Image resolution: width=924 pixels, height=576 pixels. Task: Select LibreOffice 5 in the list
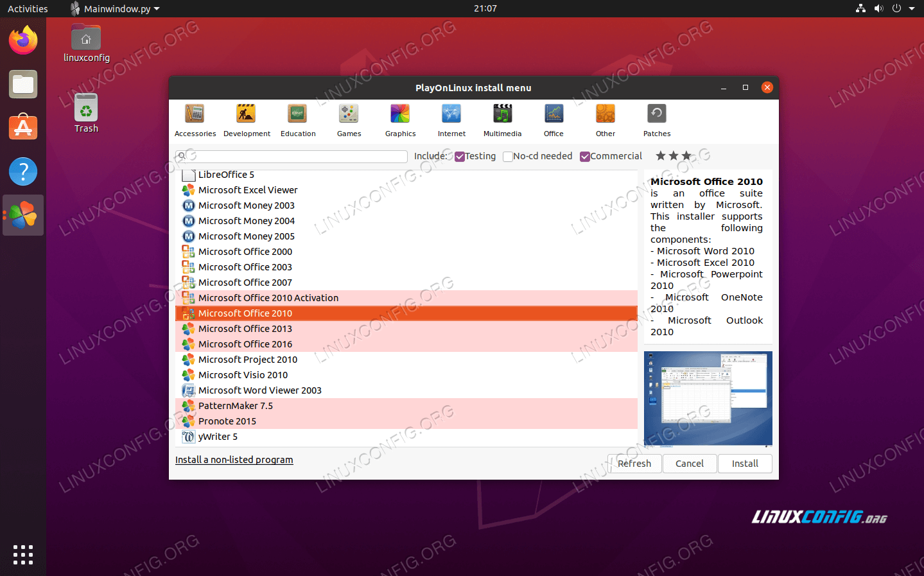[406, 175]
